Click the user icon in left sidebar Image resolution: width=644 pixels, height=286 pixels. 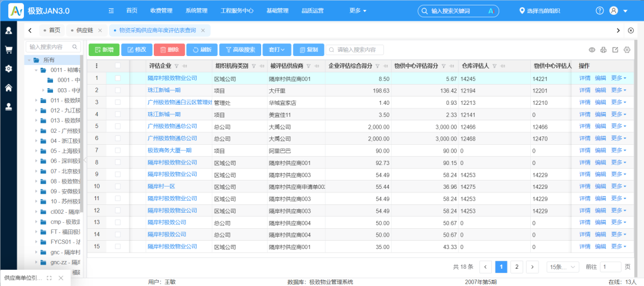8,30
